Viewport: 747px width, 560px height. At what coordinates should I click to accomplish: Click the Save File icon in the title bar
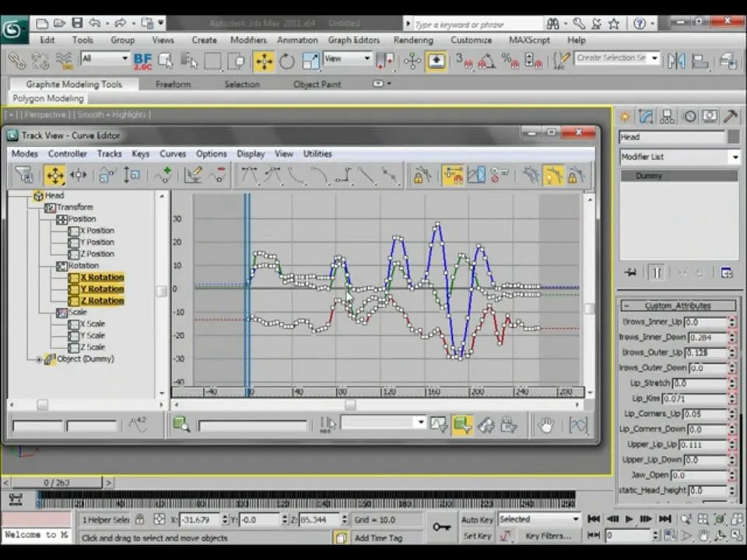tap(77, 23)
